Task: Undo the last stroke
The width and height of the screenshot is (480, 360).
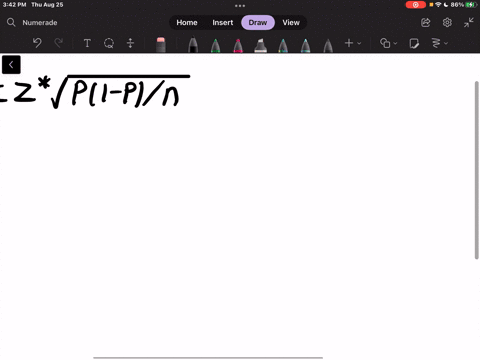Action: [x=37, y=43]
